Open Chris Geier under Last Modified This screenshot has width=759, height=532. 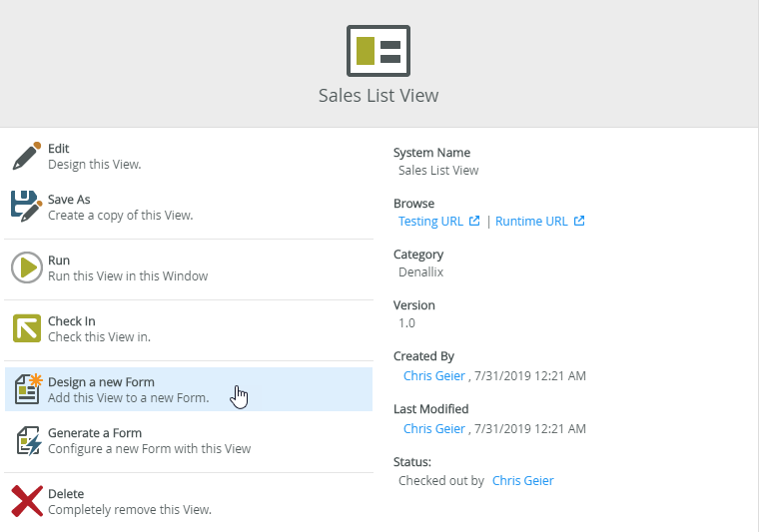click(433, 428)
